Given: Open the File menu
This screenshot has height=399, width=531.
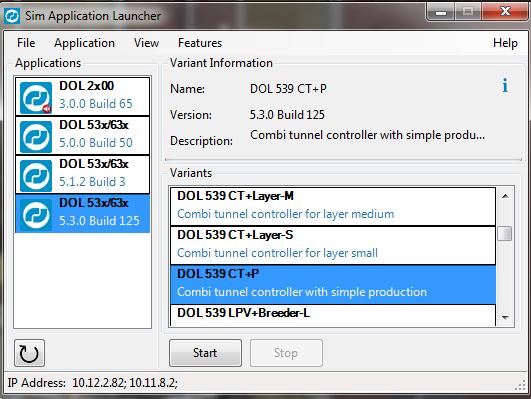Looking at the screenshot, I should coord(26,43).
